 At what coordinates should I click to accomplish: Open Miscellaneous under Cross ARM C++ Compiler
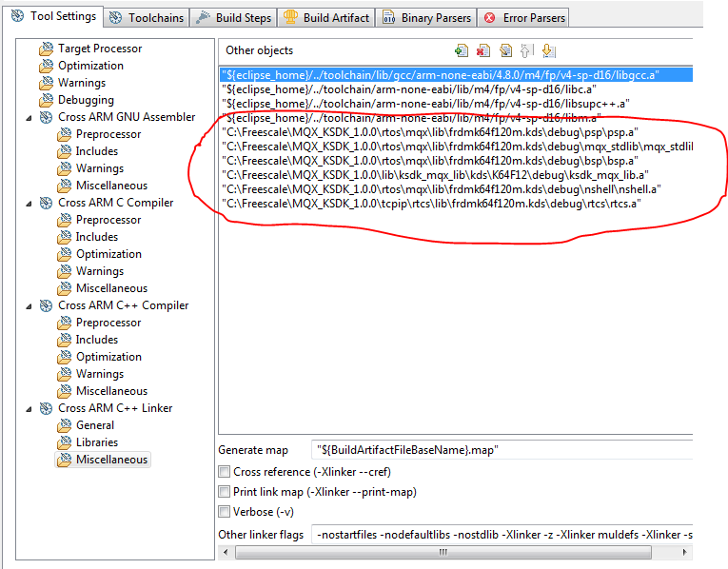[x=102, y=392]
